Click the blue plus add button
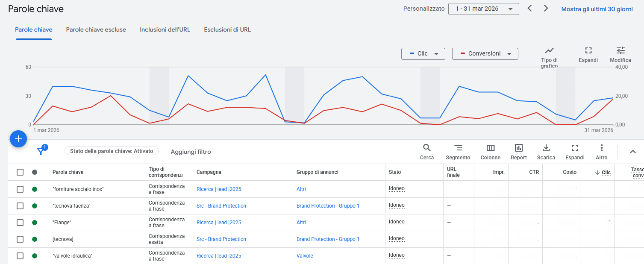 tap(18, 139)
